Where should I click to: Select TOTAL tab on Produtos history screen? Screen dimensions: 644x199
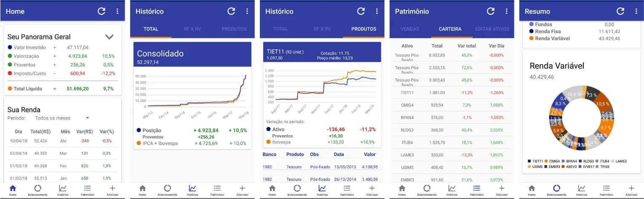[x=281, y=29]
